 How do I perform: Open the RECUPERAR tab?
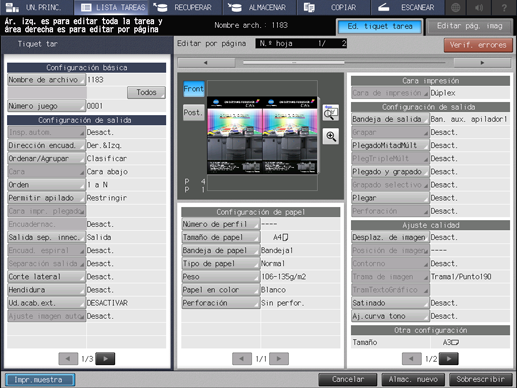185,7
